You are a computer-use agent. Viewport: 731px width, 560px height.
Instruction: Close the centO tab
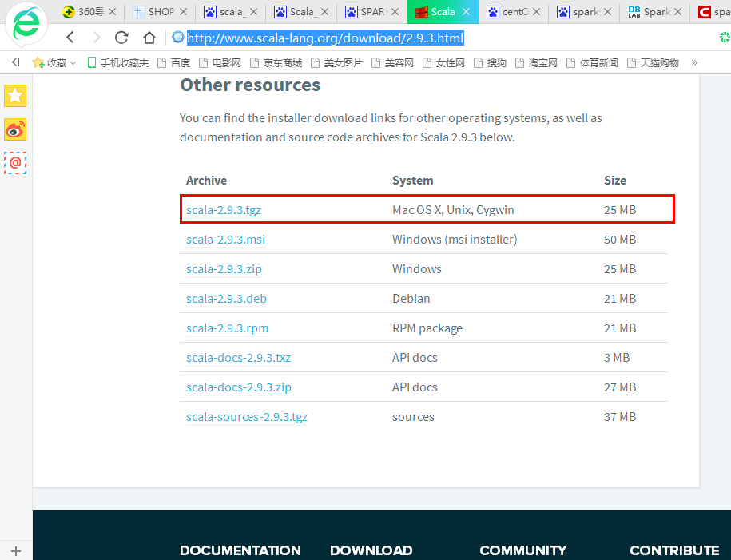tap(537, 12)
